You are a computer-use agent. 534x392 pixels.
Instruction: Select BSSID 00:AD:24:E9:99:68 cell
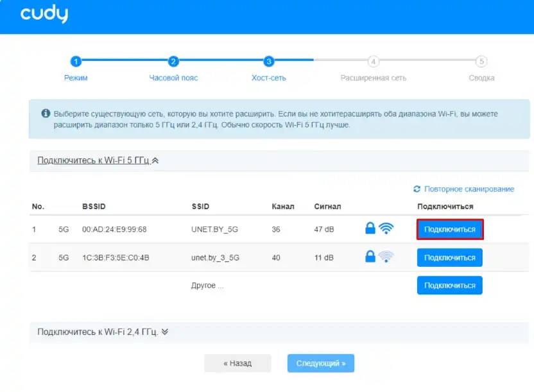[114, 229]
